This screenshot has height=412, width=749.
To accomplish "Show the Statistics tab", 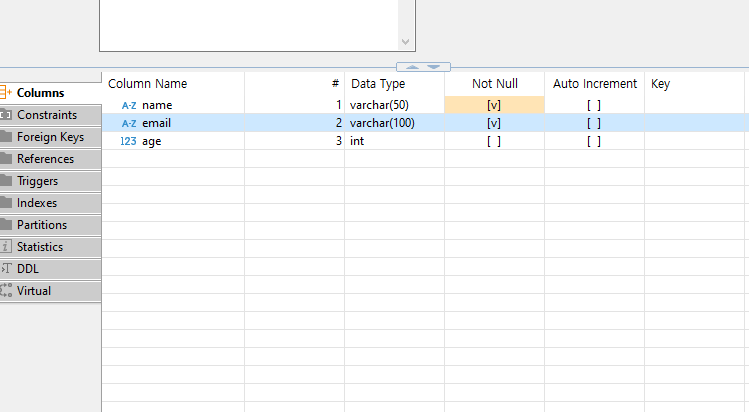I will click(x=50, y=247).
